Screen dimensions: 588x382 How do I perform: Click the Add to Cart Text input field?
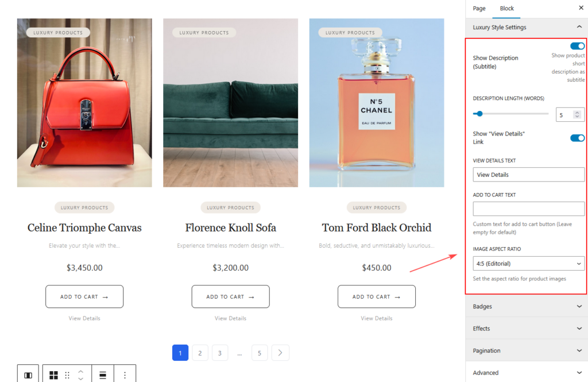pos(528,209)
